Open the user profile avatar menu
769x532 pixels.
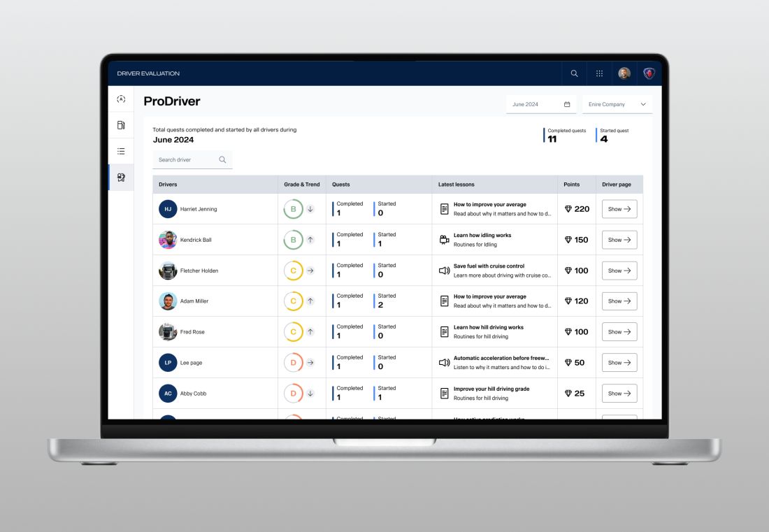(624, 73)
